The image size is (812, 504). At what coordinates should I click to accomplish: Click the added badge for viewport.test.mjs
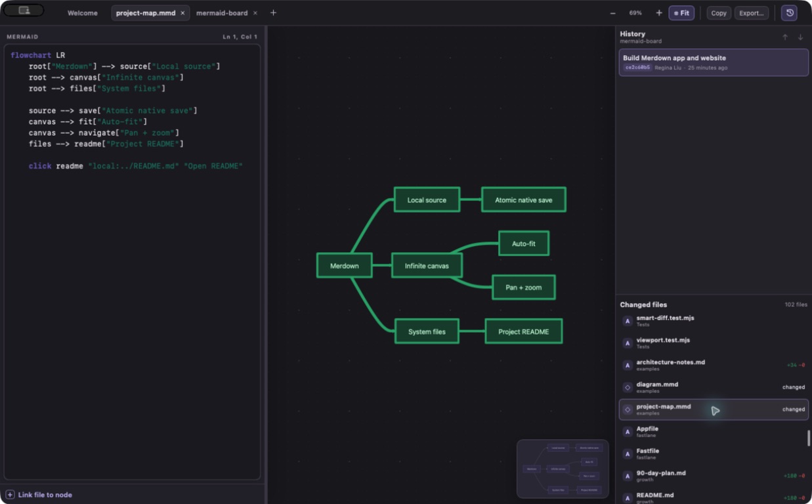(628, 343)
